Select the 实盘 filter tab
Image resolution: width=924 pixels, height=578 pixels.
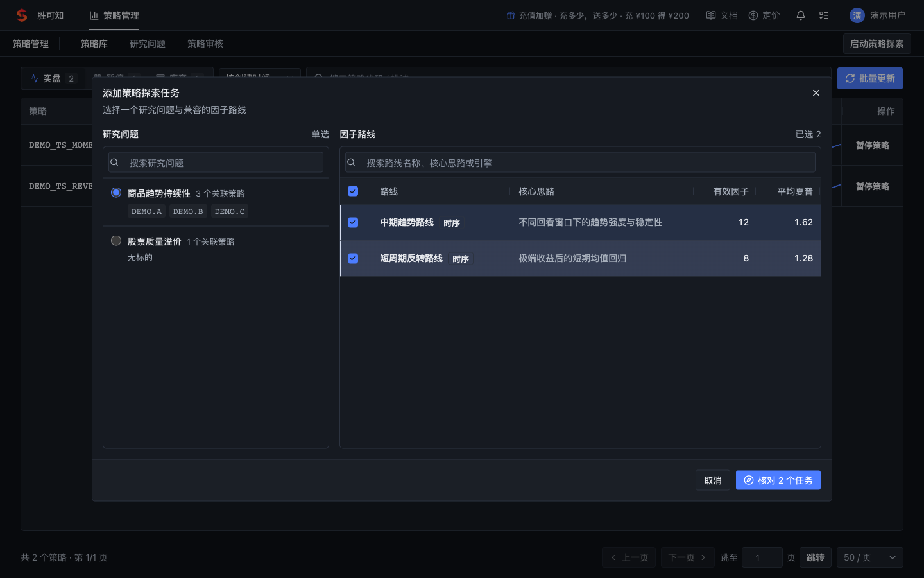tap(53, 78)
